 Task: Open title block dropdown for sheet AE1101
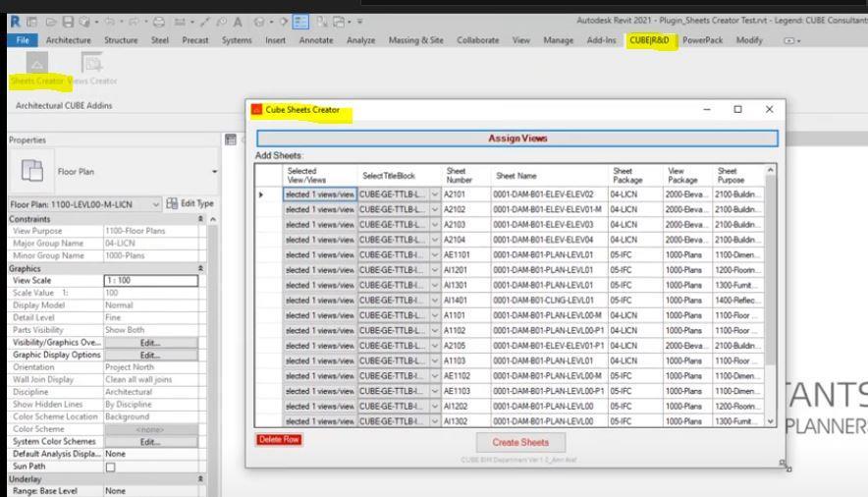pos(435,255)
